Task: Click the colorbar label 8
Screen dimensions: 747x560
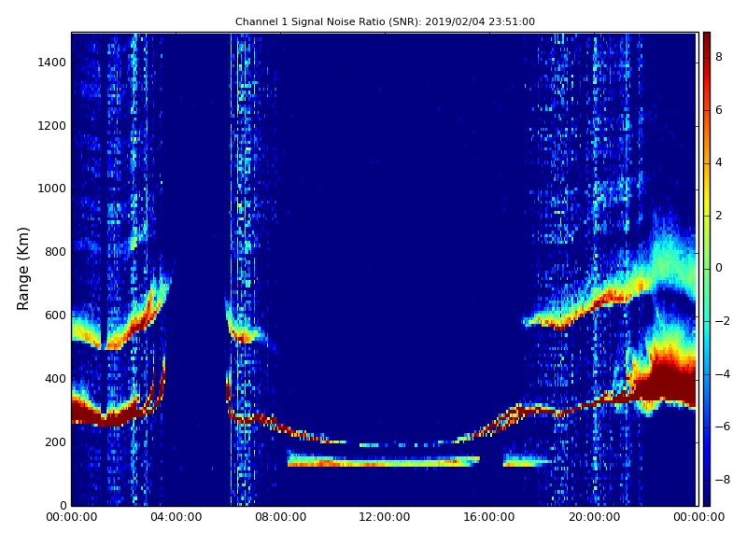Action: [719, 57]
